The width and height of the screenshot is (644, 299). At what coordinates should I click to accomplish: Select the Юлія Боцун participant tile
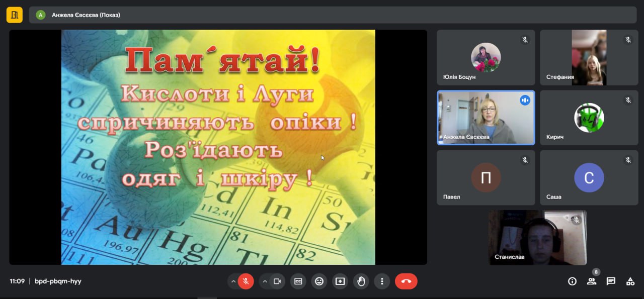pos(486,57)
